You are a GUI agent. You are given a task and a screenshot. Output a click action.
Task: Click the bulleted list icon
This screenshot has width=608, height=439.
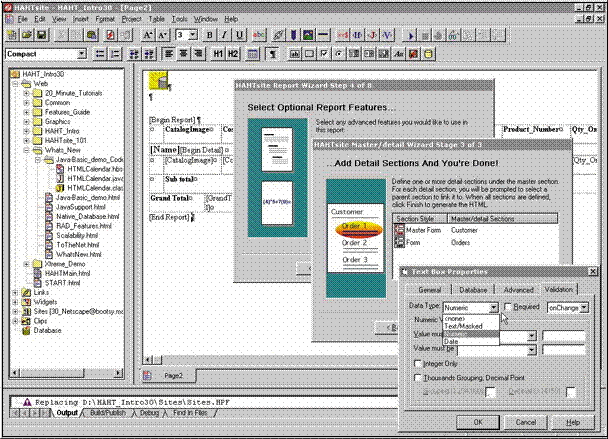100,54
